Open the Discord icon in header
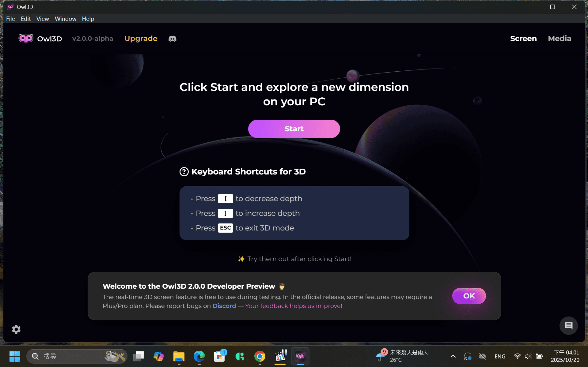 click(x=173, y=39)
